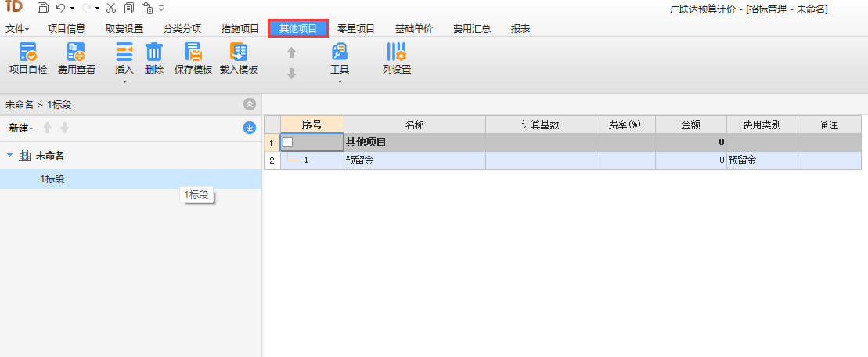
Task: Open the 新建 dropdown in left panel
Action: pyautogui.click(x=21, y=128)
